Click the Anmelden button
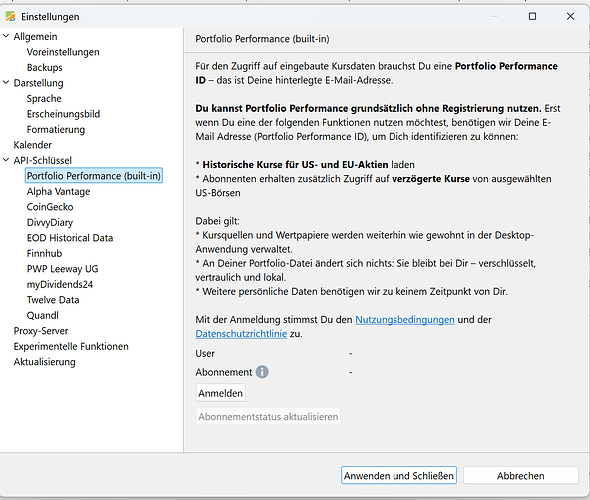Image resolution: width=590 pixels, height=500 pixels. click(220, 393)
